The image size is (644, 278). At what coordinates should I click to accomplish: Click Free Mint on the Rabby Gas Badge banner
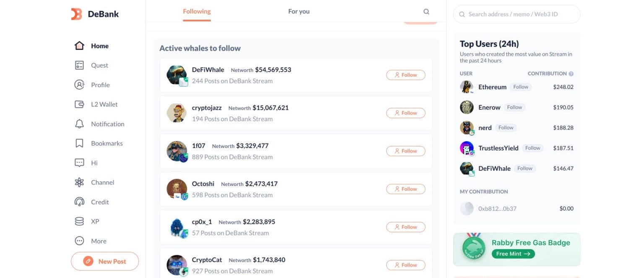[x=513, y=254]
